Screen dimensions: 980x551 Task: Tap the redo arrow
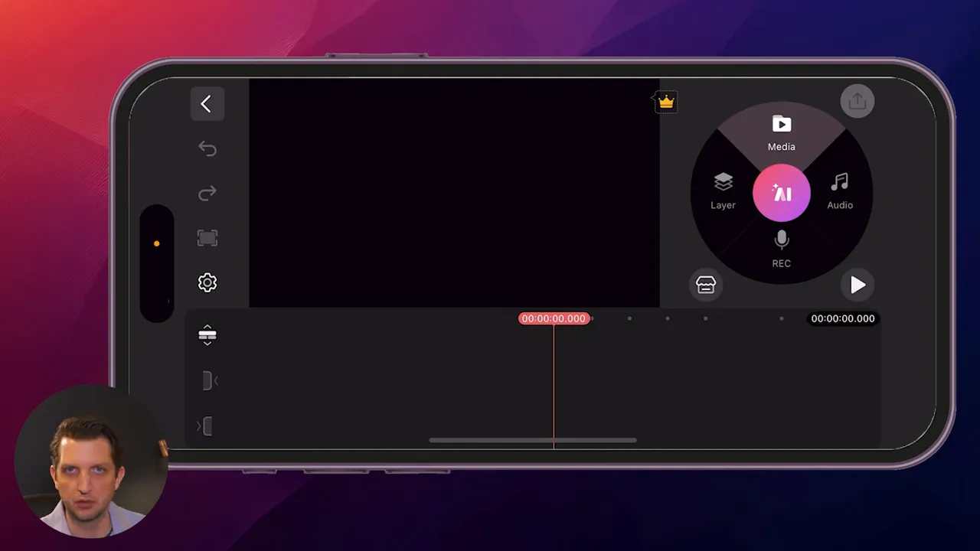(207, 194)
